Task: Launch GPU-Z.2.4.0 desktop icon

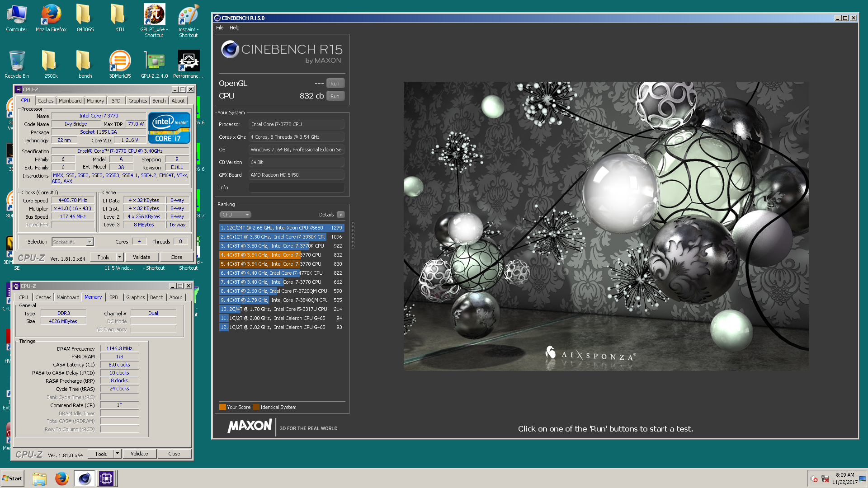Action: (x=154, y=64)
